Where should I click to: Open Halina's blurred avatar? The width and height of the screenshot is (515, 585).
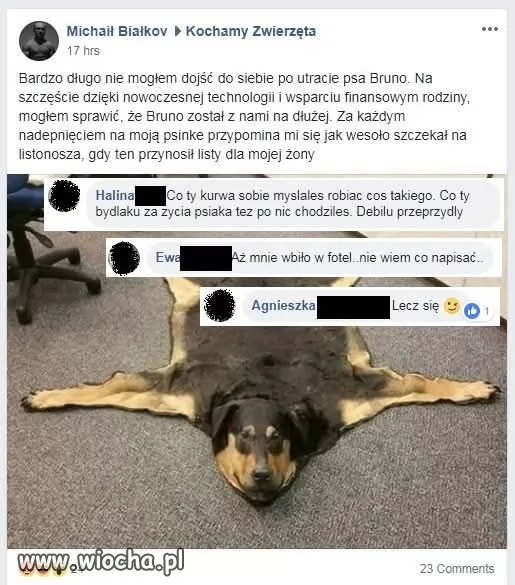click(x=64, y=195)
